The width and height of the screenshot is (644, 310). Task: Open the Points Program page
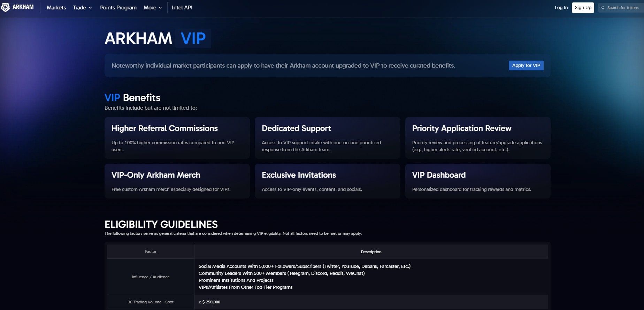[x=118, y=8]
